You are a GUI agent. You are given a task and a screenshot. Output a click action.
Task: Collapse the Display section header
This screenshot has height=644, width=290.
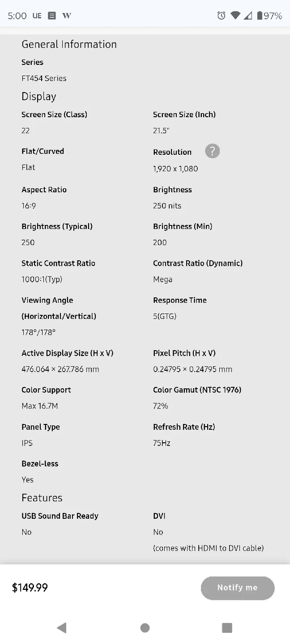point(38,96)
